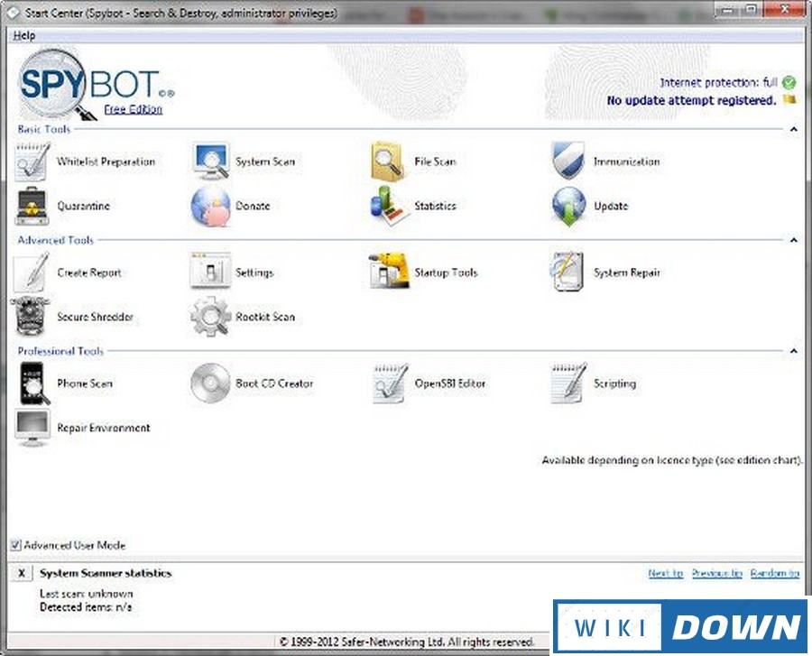Click the Create Report label

(x=89, y=273)
